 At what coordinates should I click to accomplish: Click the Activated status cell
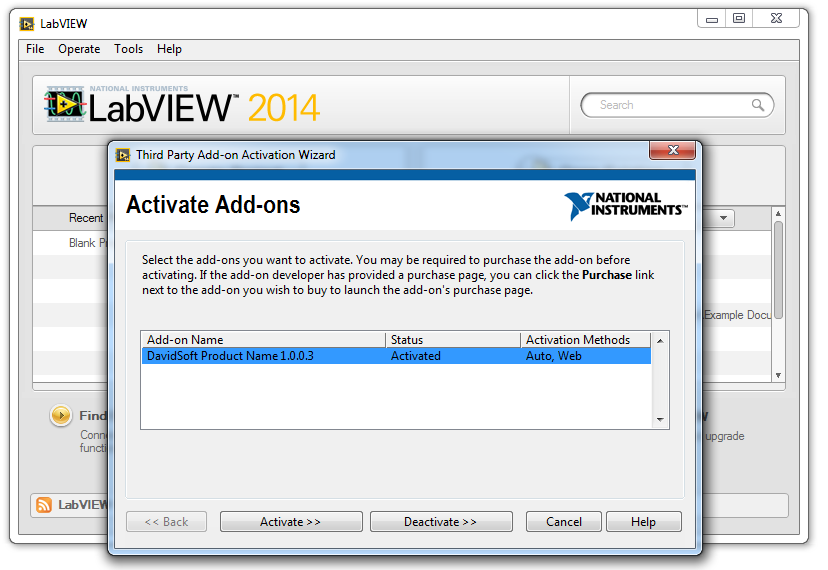416,356
